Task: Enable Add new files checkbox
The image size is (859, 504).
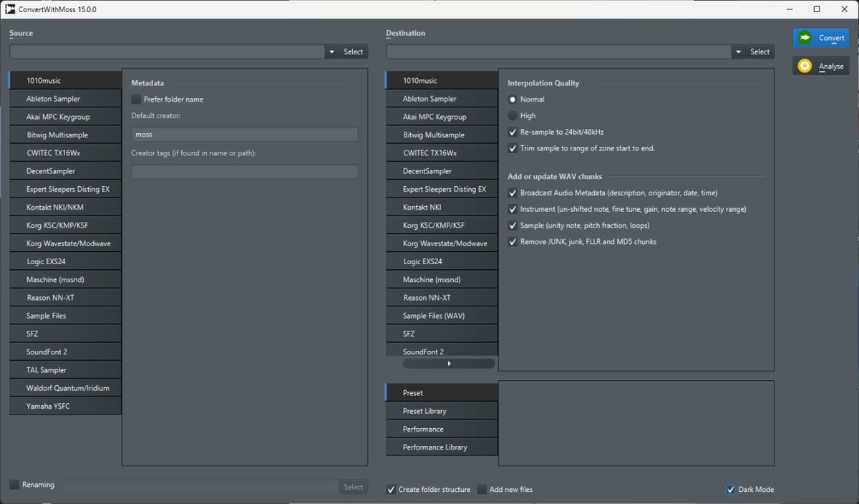Action: coord(482,490)
